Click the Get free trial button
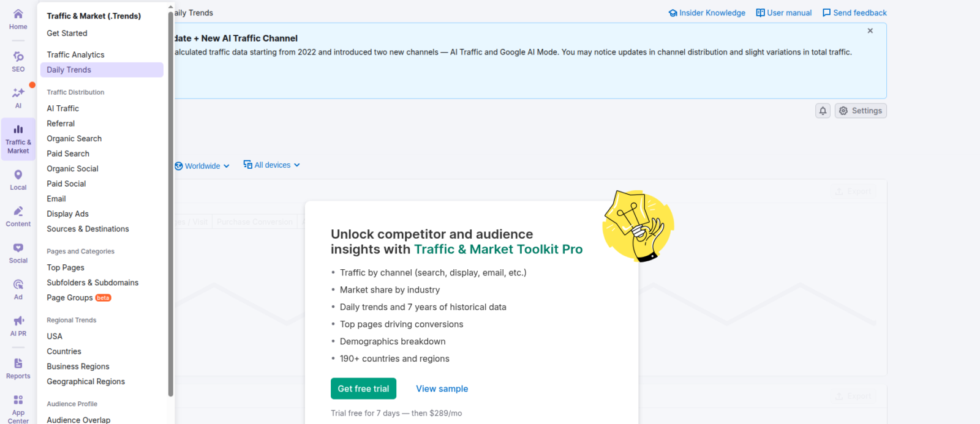This screenshot has width=980, height=424. point(363,389)
